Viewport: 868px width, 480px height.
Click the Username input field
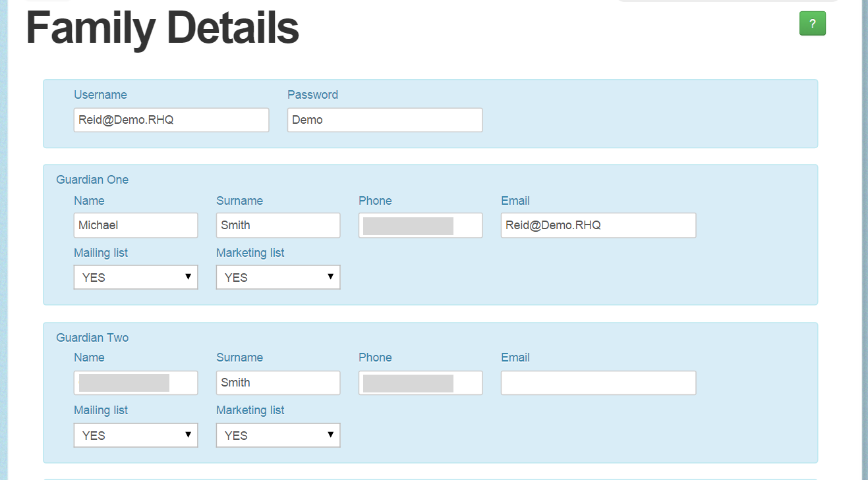click(x=171, y=120)
